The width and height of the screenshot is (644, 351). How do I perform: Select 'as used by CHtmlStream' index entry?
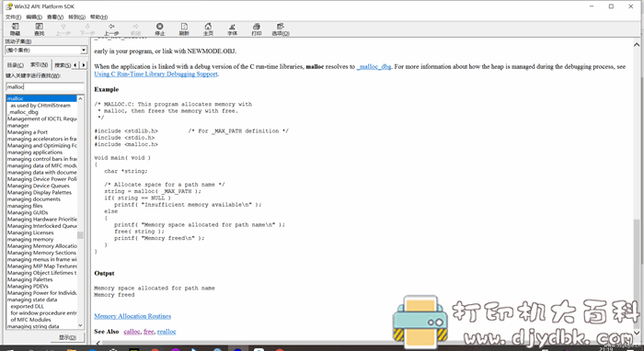click(40, 106)
